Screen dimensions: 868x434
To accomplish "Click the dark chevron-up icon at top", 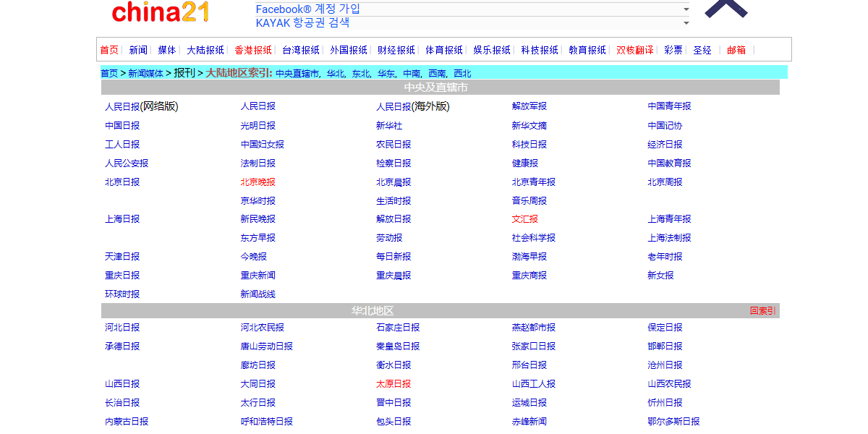I will click(726, 8).
